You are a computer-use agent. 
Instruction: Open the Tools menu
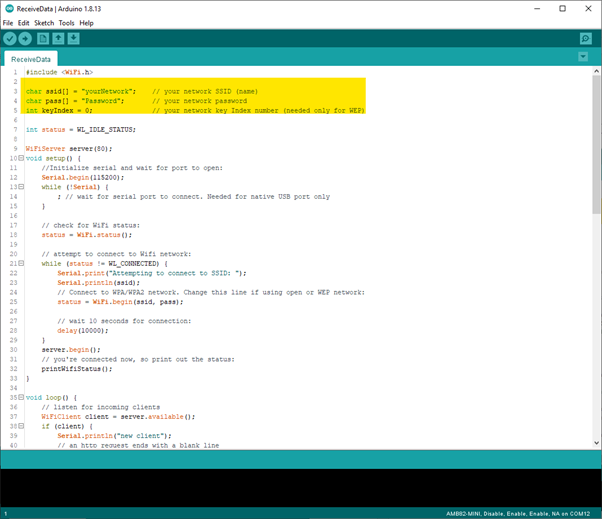coord(67,22)
